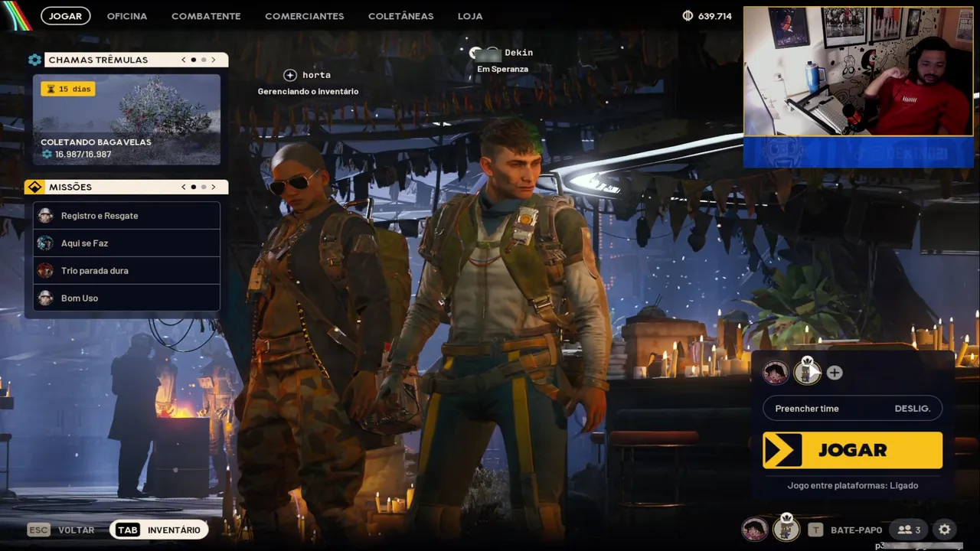Go to next page in CHAMAS TRÊMULAS panel
The image size is (980, 551).
coord(214,60)
